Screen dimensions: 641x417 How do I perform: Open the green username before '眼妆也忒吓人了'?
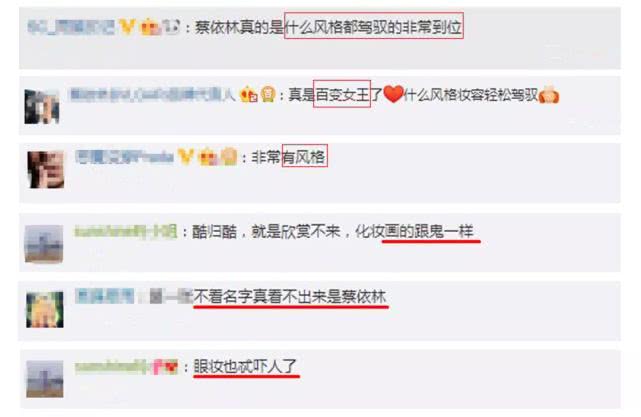(111, 367)
